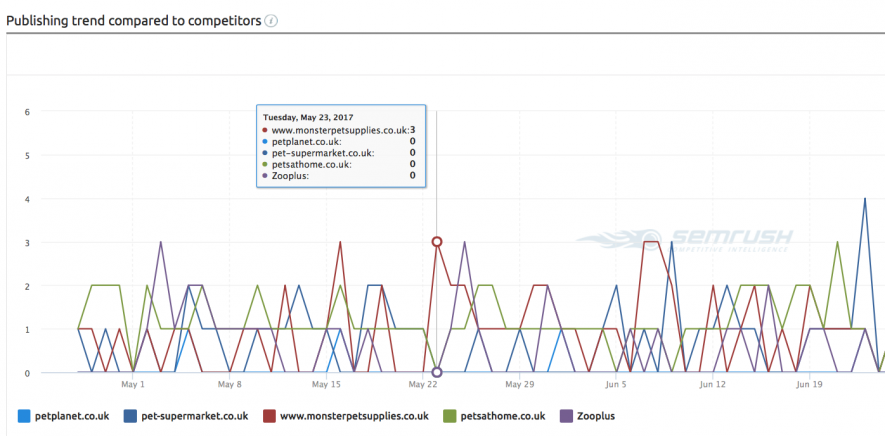Click the Publishing trend compared to competitors title
The image size is (885, 436).
(x=134, y=20)
